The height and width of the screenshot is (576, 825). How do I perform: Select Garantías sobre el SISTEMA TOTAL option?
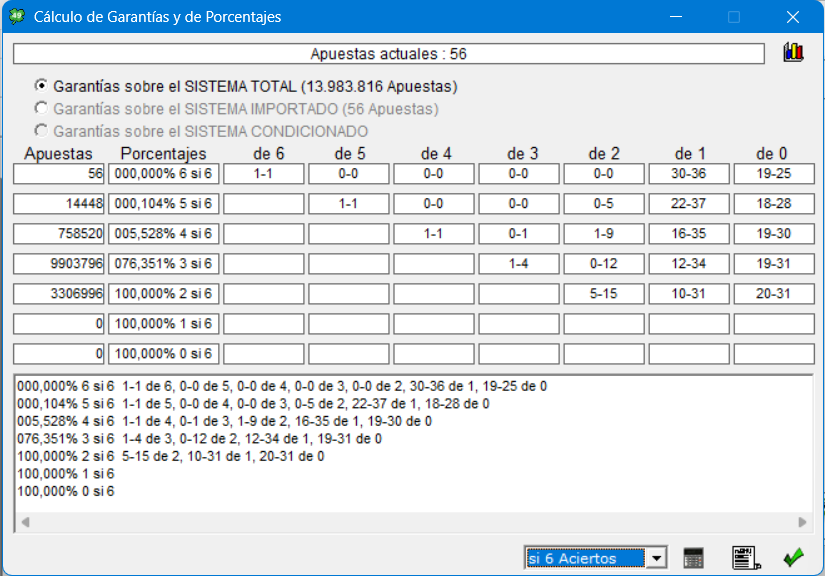point(246,86)
